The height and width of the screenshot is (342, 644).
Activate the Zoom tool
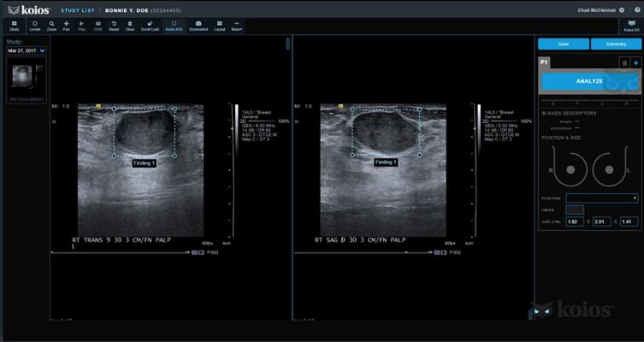(x=51, y=25)
